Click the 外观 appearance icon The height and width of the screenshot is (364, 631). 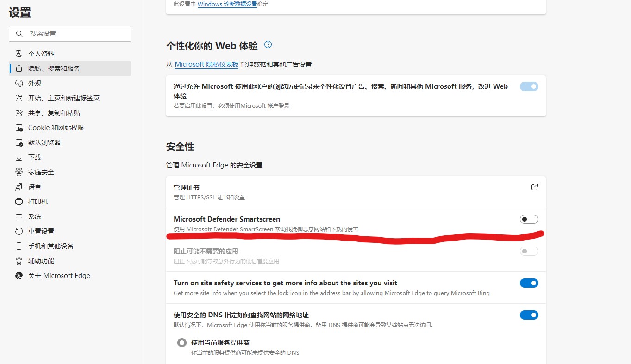[x=19, y=83]
